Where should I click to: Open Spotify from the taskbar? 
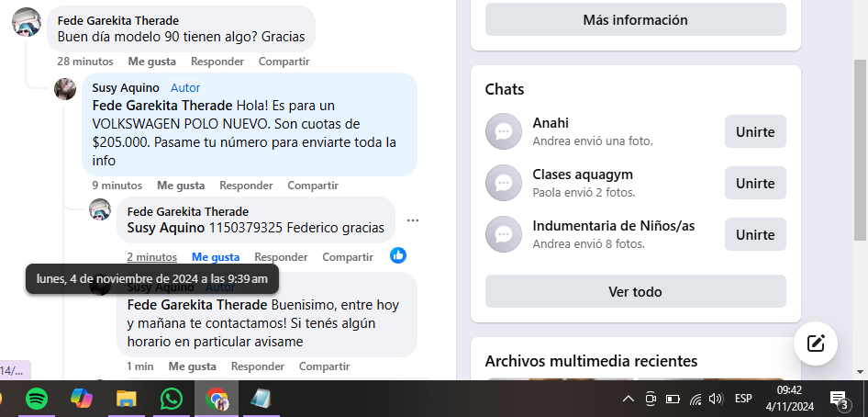(x=37, y=399)
